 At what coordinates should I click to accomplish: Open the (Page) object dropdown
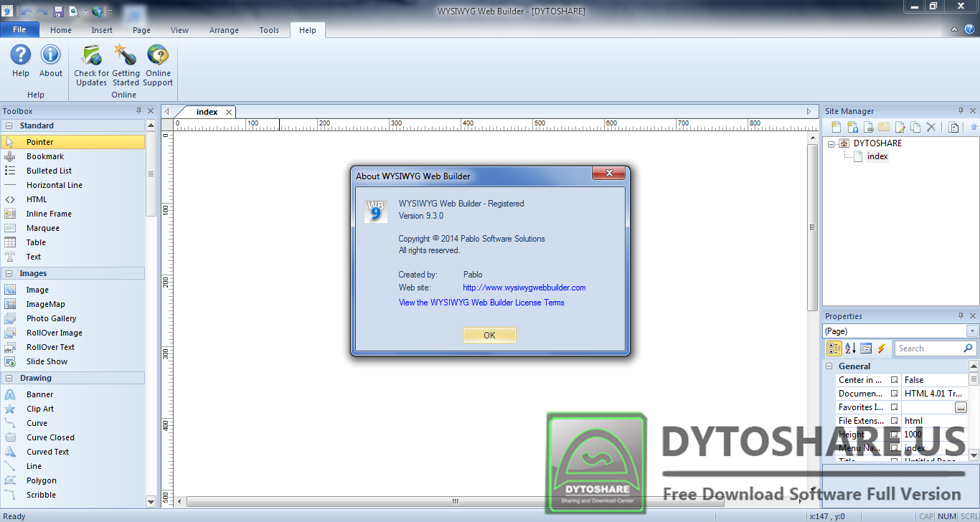point(972,331)
